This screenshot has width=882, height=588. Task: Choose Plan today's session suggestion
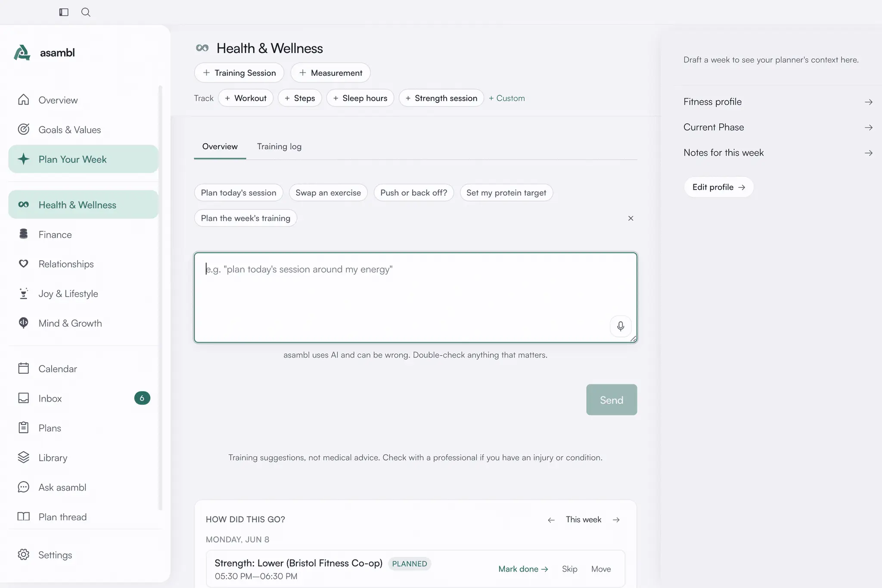239,193
